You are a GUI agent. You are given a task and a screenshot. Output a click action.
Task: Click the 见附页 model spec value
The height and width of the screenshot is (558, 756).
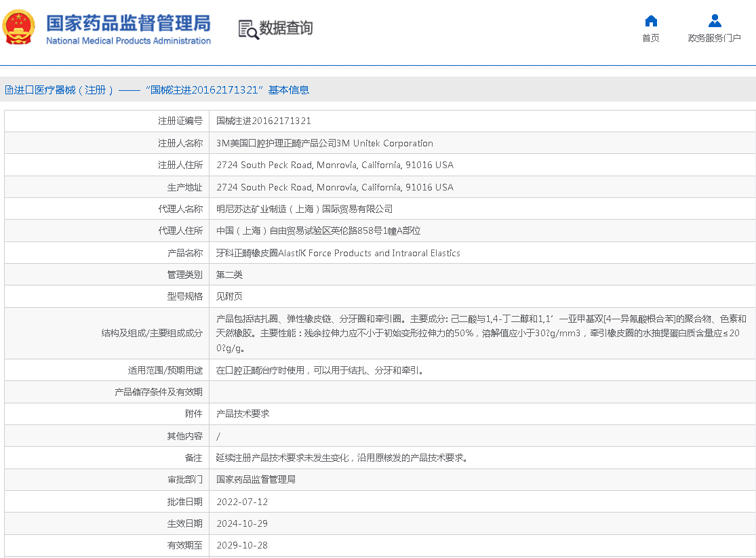[x=229, y=296]
